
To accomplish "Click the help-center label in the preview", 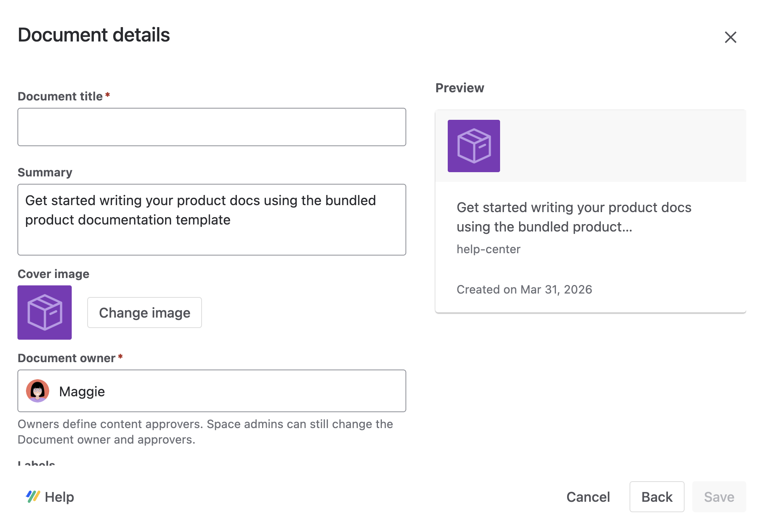I will pos(488,249).
